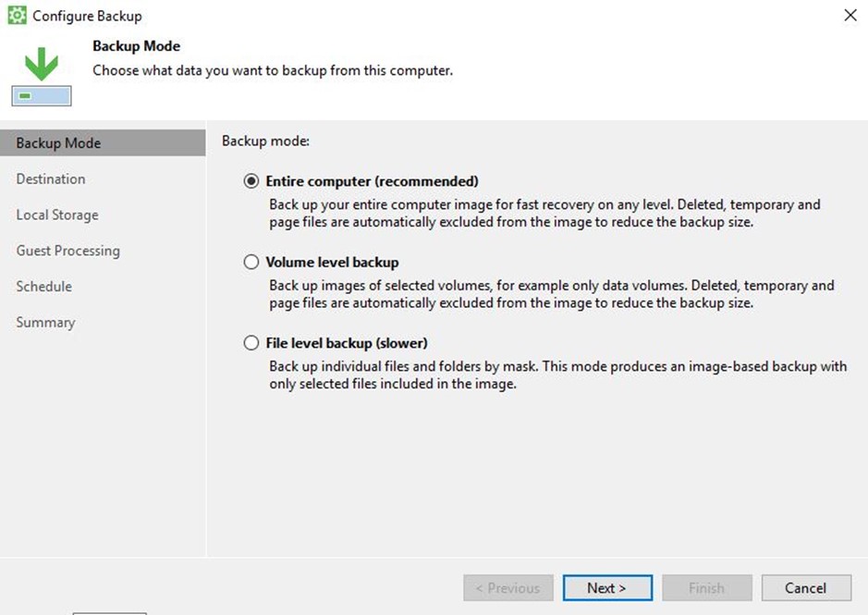The height and width of the screenshot is (615, 868).
Task: Jump to the Schedule step
Action: point(44,287)
